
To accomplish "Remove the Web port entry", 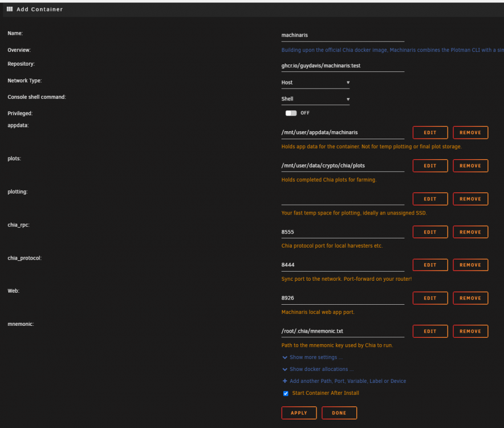I will tap(470, 298).
